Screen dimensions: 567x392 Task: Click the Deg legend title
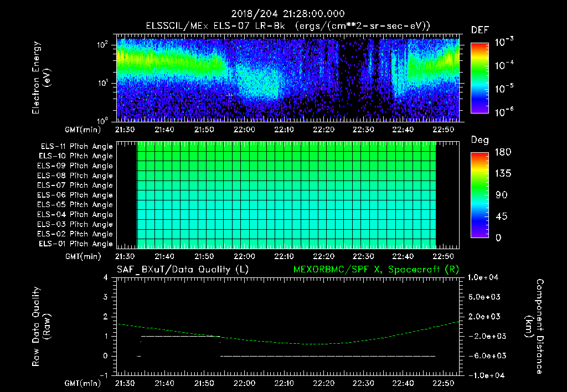tap(480, 140)
